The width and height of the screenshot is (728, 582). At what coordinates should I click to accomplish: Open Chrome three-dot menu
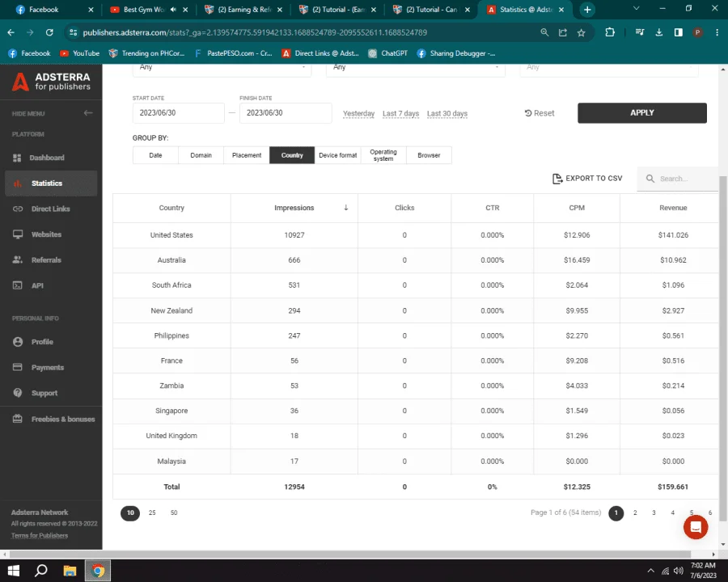(x=717, y=32)
